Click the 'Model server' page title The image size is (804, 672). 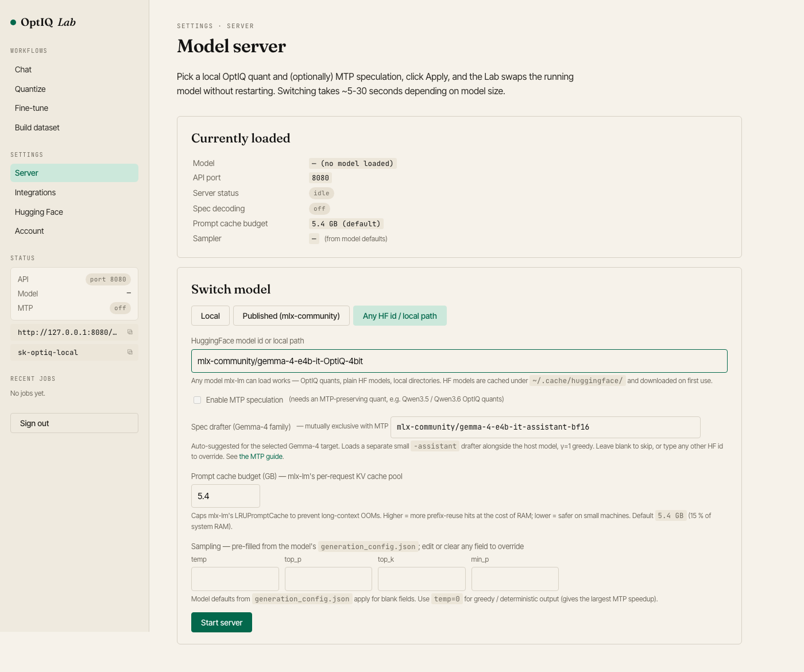[x=231, y=46]
